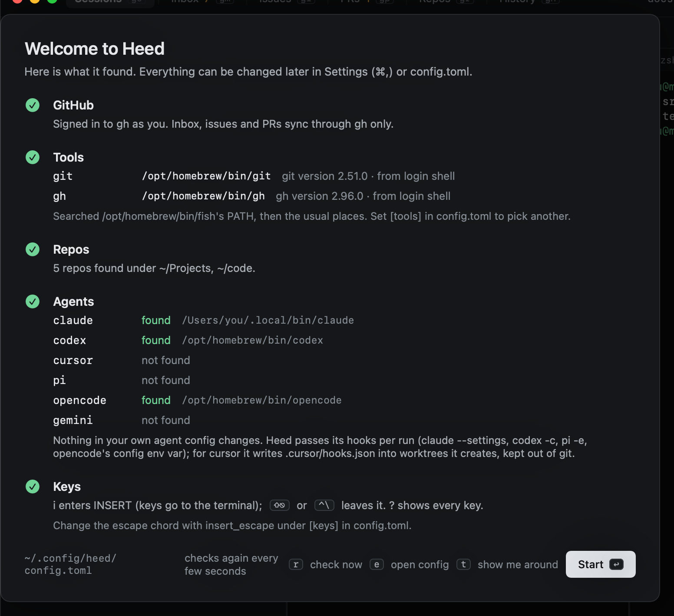
Task: Click the 'gh' tool row name
Action: 59,196
